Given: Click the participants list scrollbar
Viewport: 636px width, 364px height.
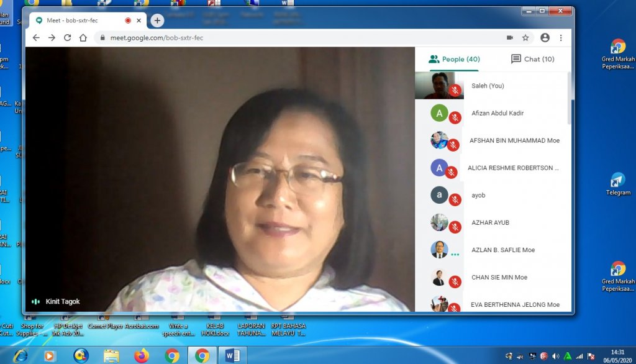Looking at the screenshot, I should point(570,99).
